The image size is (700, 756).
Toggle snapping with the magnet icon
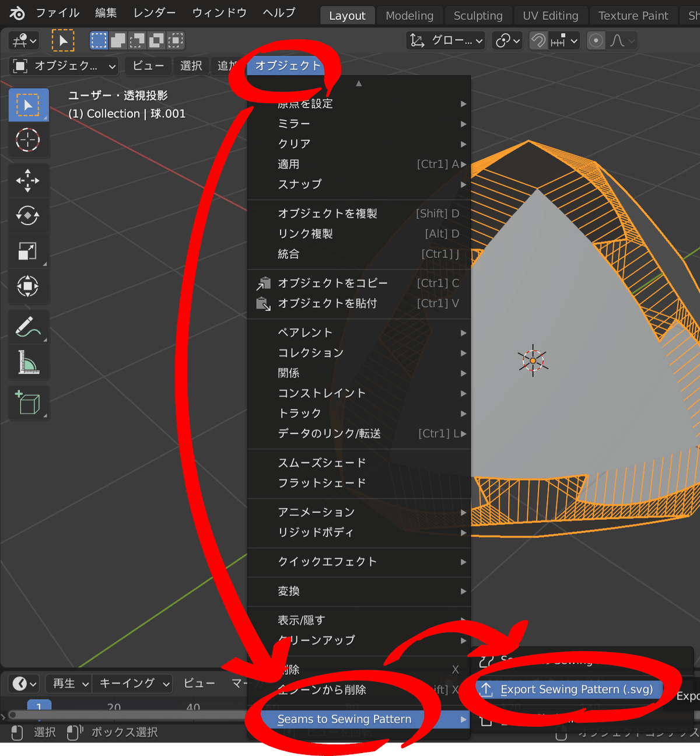pos(537,41)
